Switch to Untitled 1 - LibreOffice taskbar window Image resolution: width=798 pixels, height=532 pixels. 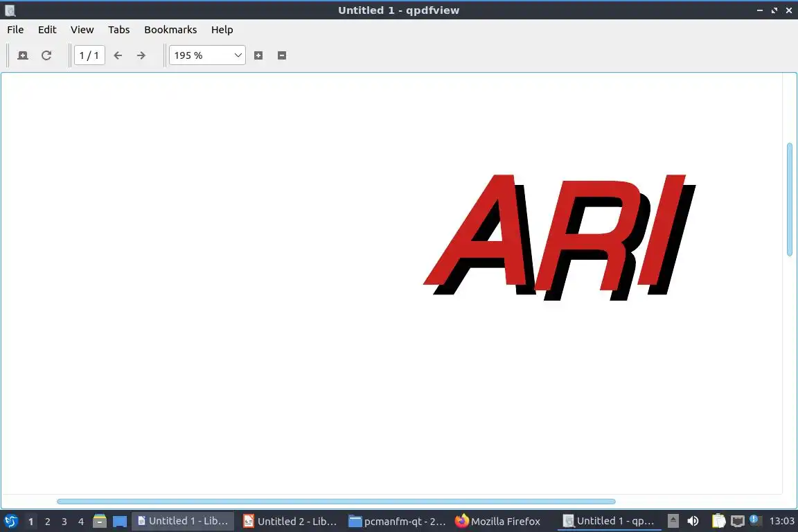click(183, 522)
